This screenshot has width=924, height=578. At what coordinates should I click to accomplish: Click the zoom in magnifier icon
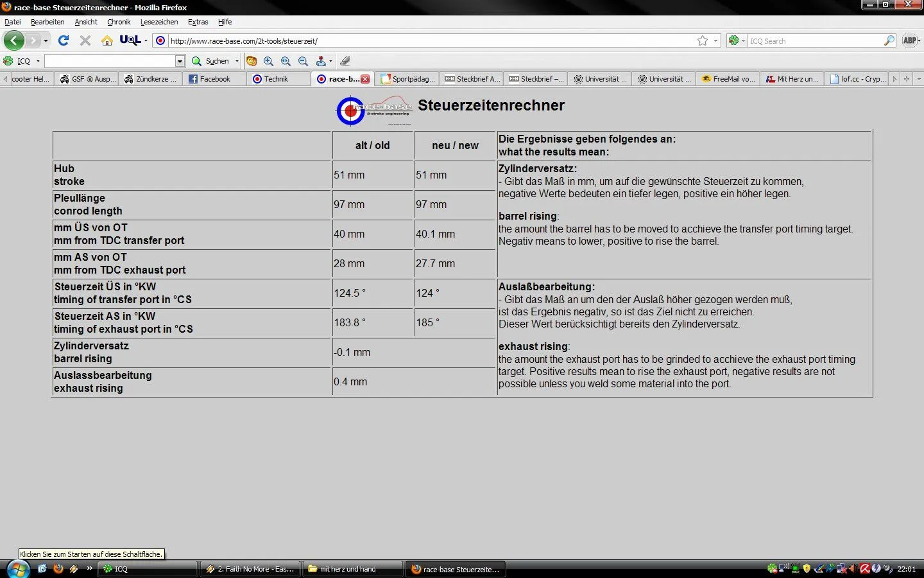pos(268,61)
